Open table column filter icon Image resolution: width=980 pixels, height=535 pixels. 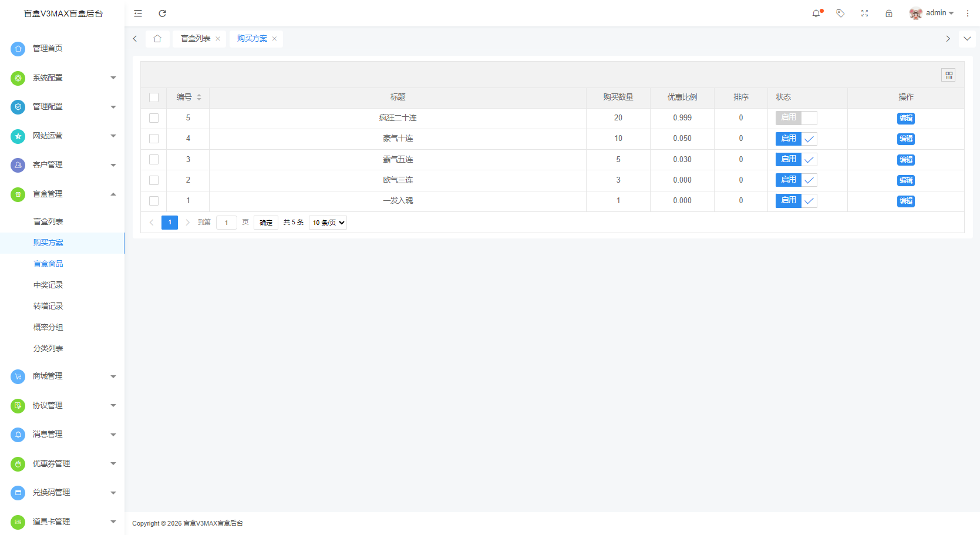pyautogui.click(x=948, y=75)
